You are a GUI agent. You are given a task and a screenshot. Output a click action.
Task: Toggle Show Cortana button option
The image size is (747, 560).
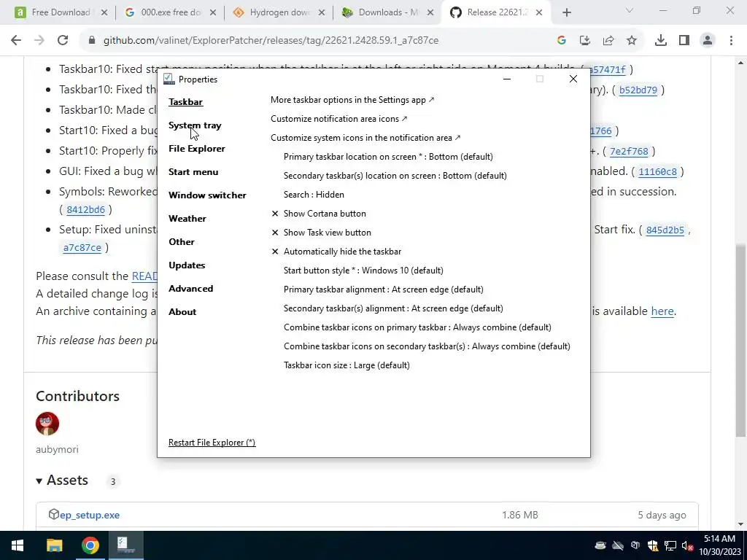tap(319, 214)
